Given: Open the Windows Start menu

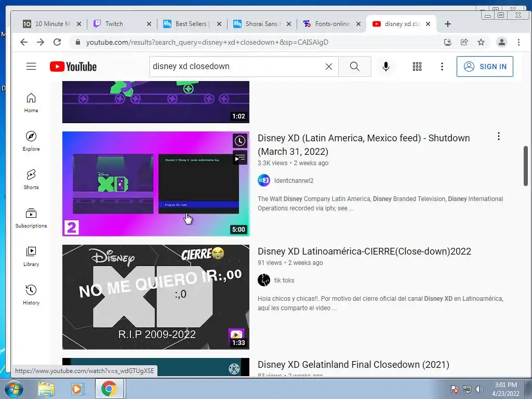Looking at the screenshot, I should (x=14, y=389).
